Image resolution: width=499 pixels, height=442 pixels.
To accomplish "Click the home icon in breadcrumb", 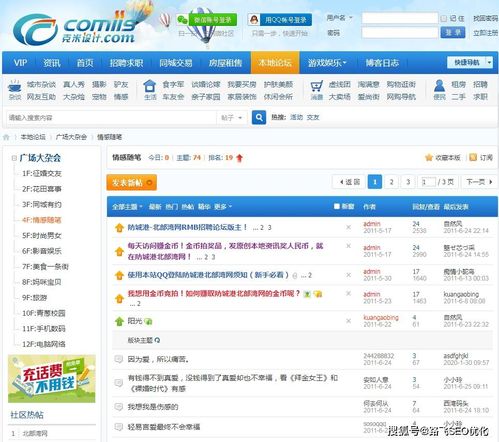I will (6, 137).
